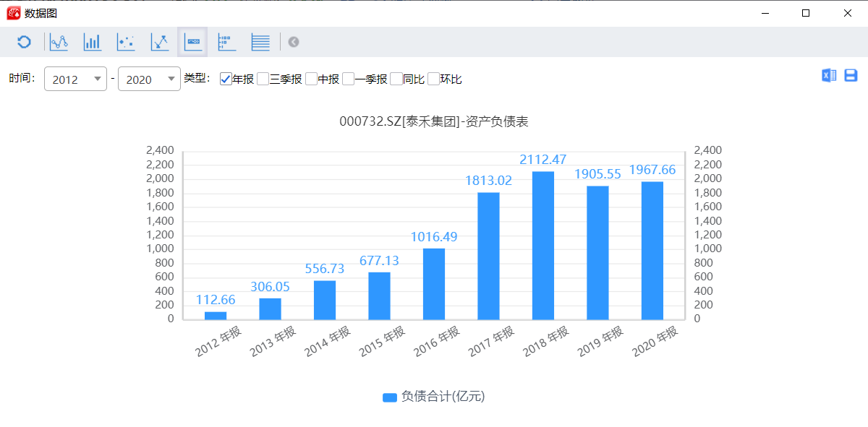Close the 数据图 window
The height and width of the screenshot is (427, 868).
coord(847,13)
